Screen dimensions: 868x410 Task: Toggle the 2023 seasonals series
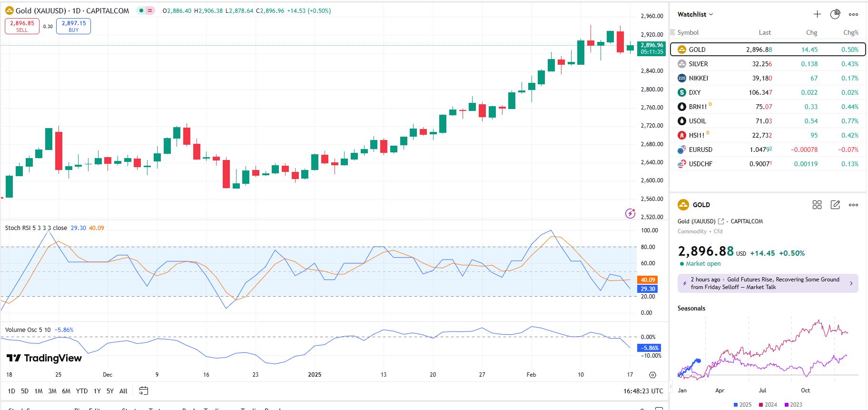[793, 405]
